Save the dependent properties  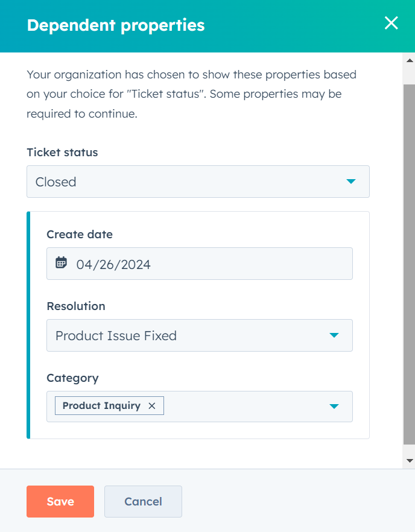pos(60,501)
